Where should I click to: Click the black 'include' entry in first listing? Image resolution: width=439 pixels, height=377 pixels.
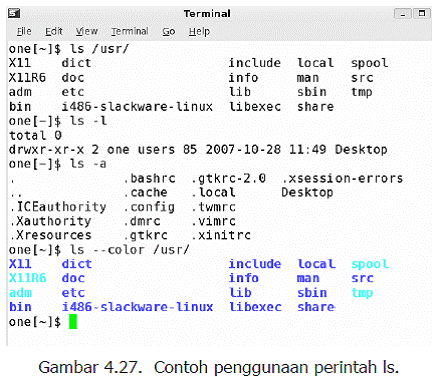click(255, 63)
